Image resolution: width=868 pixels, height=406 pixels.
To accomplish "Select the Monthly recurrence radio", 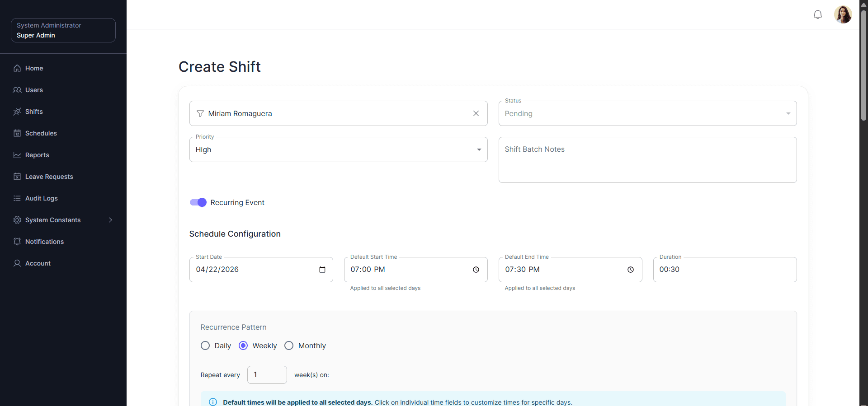I will (289, 345).
